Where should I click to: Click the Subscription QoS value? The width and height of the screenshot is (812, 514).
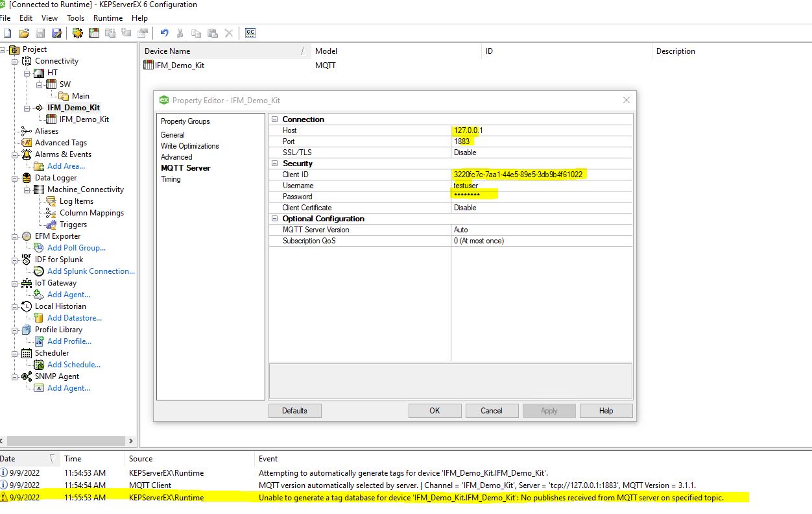pyautogui.click(x=542, y=241)
